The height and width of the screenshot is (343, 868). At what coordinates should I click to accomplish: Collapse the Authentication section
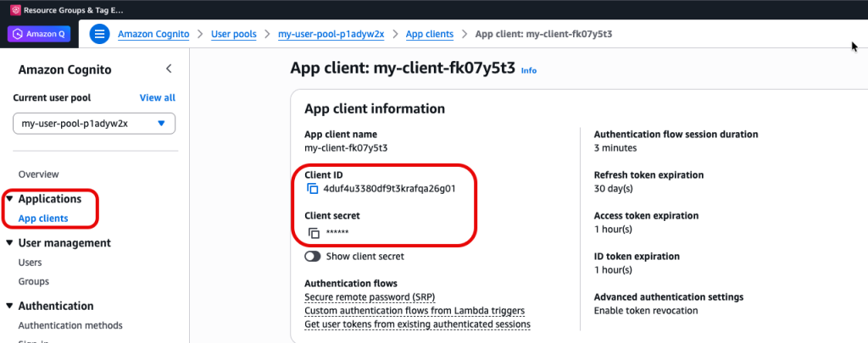9,307
